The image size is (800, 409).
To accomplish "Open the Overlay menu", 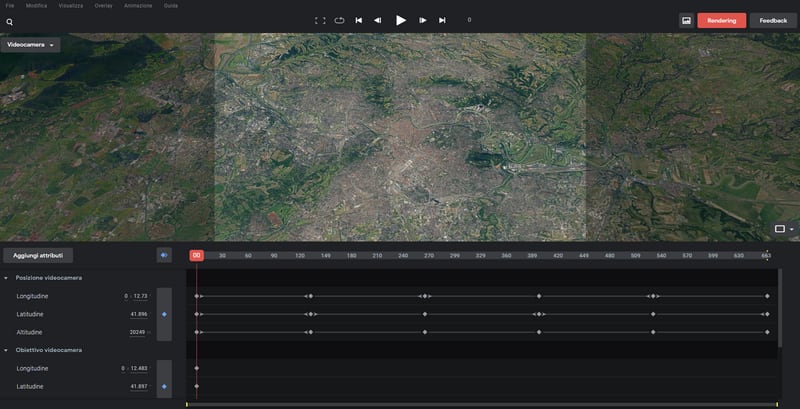I will (104, 6).
